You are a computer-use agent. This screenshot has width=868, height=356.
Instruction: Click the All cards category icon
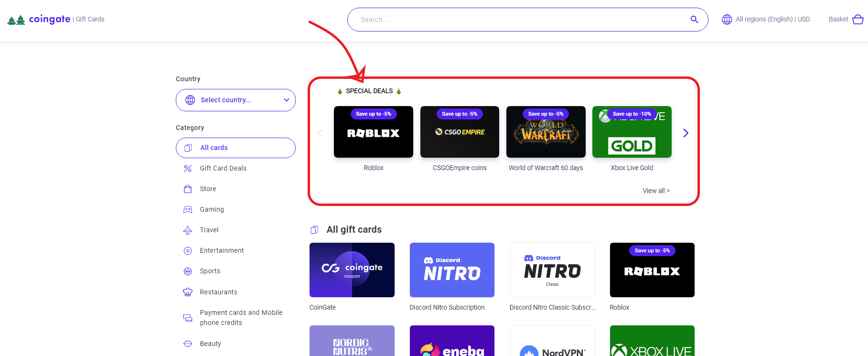(x=188, y=148)
